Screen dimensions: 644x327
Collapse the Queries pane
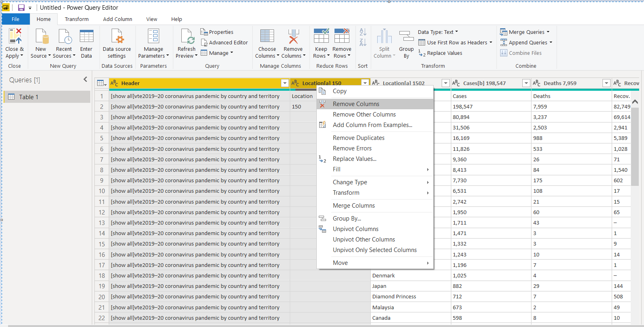click(x=85, y=79)
